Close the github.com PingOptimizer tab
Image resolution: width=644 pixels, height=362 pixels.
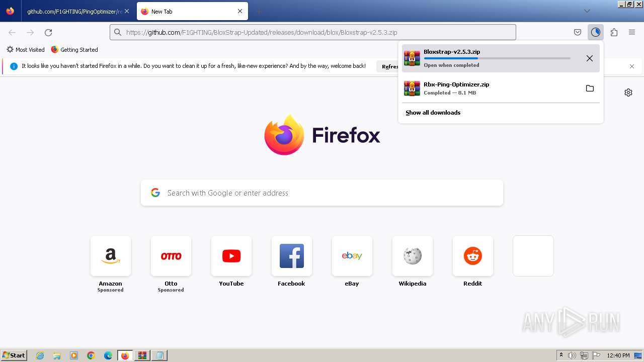pyautogui.click(x=127, y=11)
